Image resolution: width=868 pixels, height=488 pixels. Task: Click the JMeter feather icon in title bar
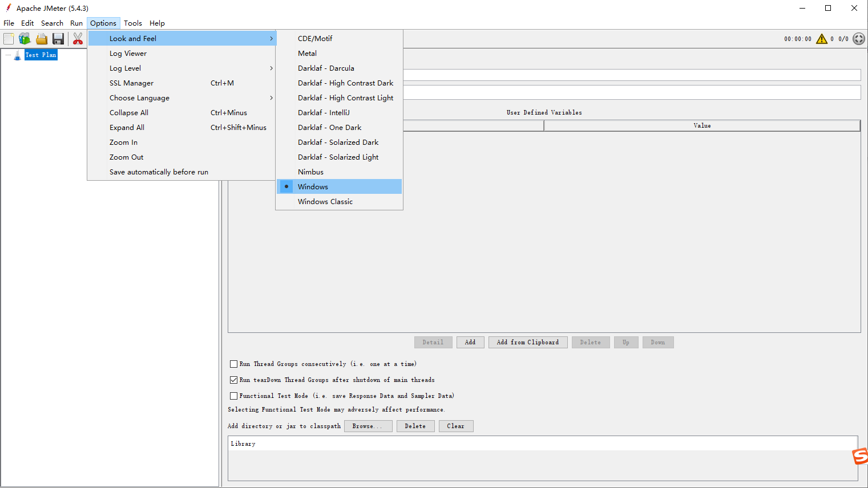pos(8,8)
